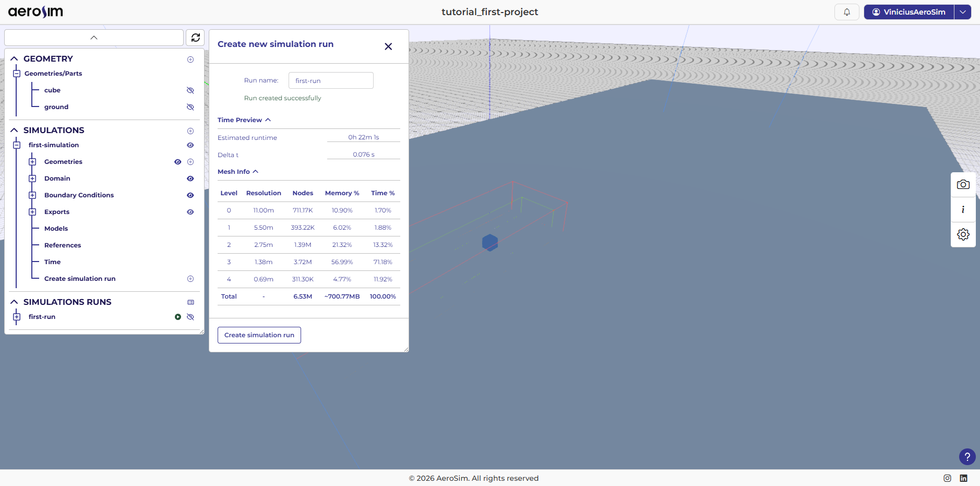
Task: Collapse the Time Preview section
Action: 267,120
